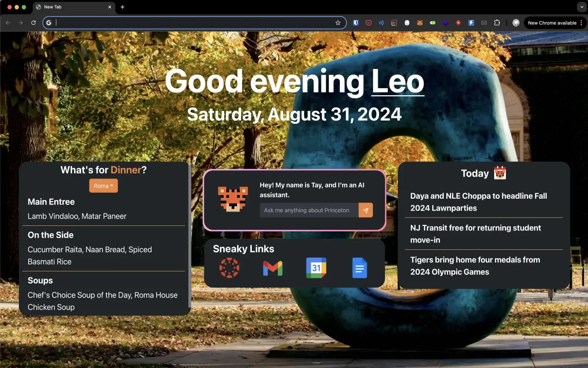Click the Chrome profile avatar circle
Image resolution: width=588 pixels, height=368 pixels.
(x=516, y=23)
